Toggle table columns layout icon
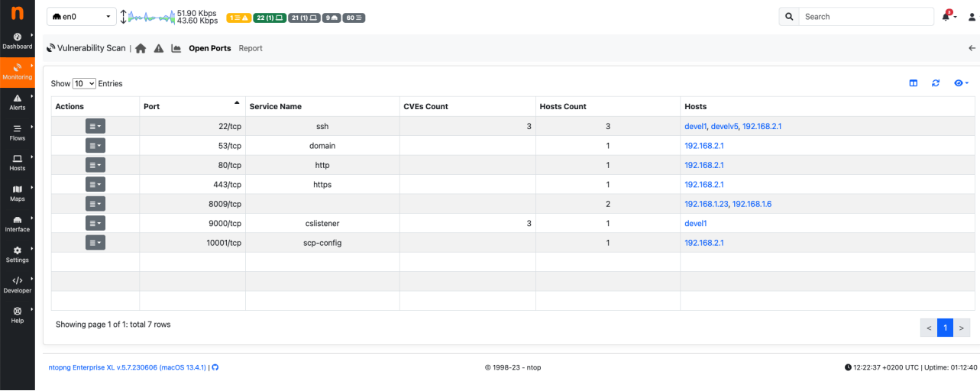The height and width of the screenshot is (391, 980). [x=913, y=83]
